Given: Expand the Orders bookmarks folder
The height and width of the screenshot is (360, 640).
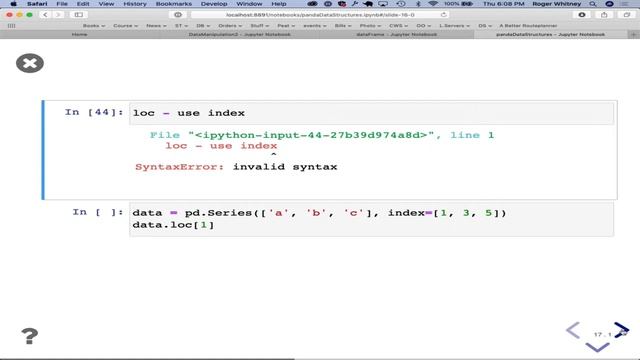Looking at the screenshot, I should [230, 26].
